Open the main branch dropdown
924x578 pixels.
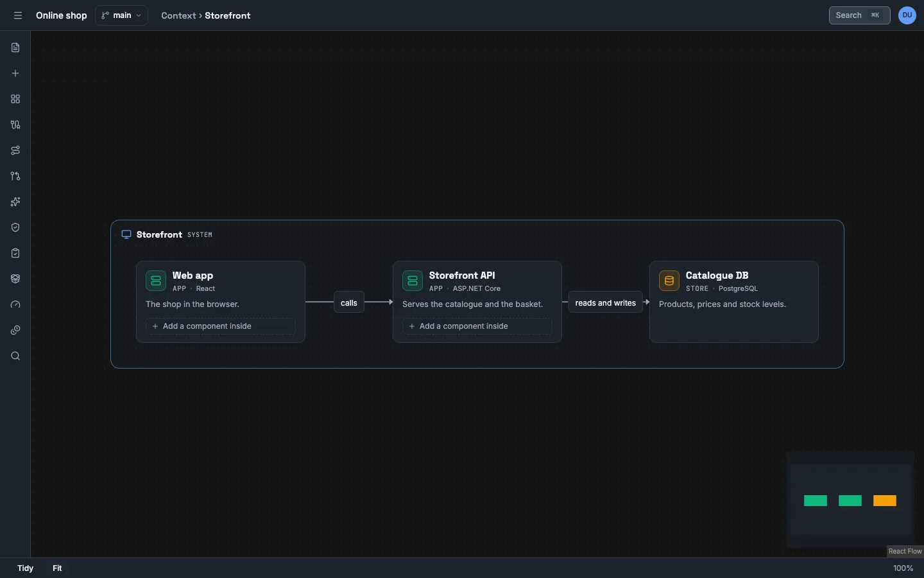[x=121, y=15]
